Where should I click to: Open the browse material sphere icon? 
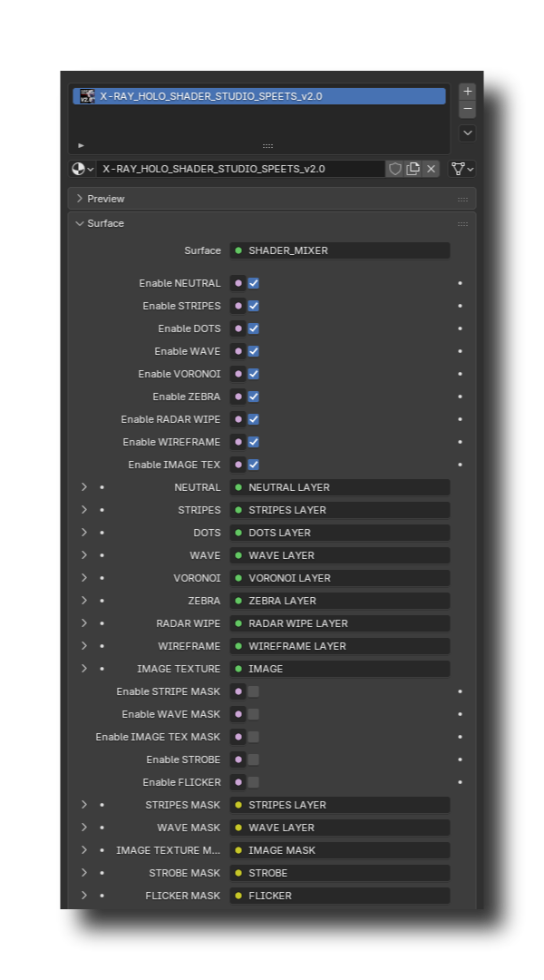click(x=82, y=169)
